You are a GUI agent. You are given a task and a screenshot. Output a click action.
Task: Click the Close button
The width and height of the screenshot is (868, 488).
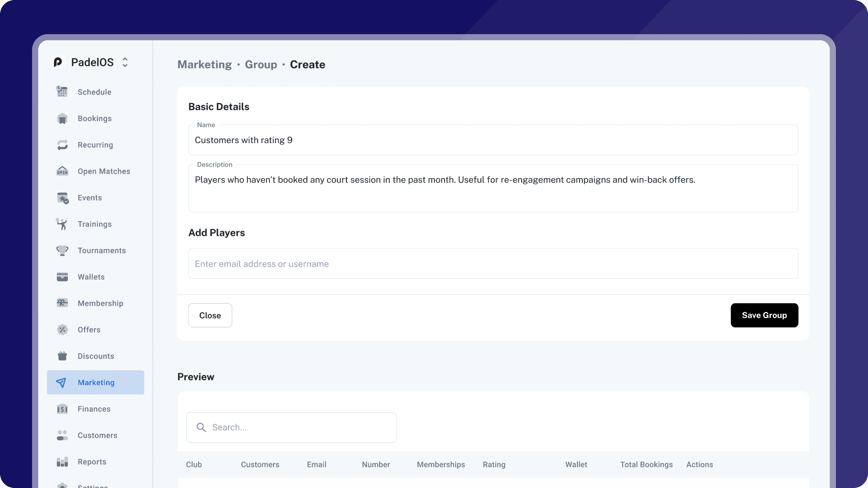[210, 315]
